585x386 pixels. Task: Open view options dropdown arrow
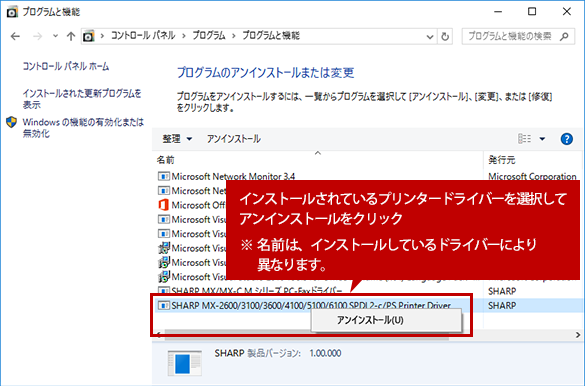(542, 139)
